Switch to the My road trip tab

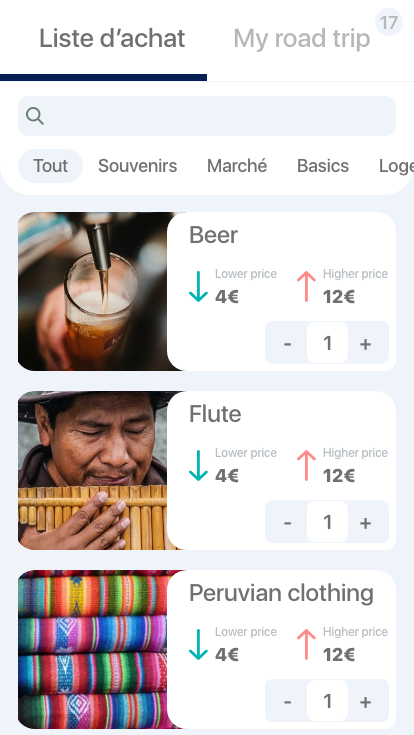coord(302,38)
